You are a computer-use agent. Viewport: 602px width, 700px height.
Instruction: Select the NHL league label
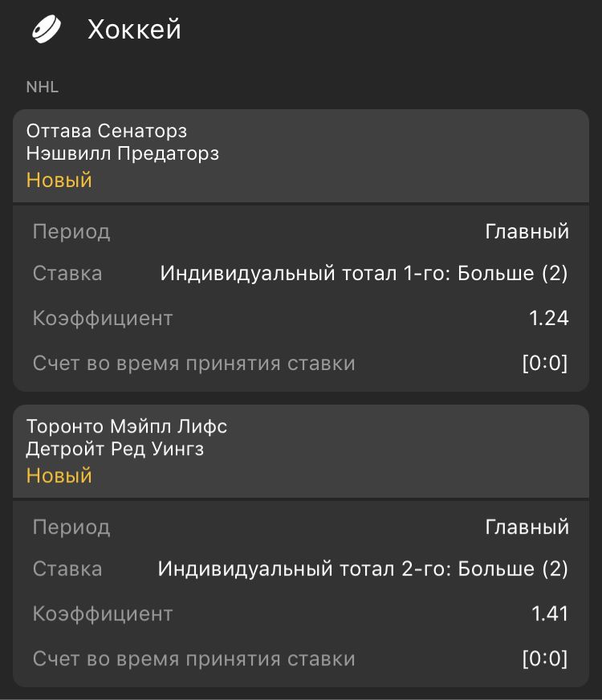43,87
